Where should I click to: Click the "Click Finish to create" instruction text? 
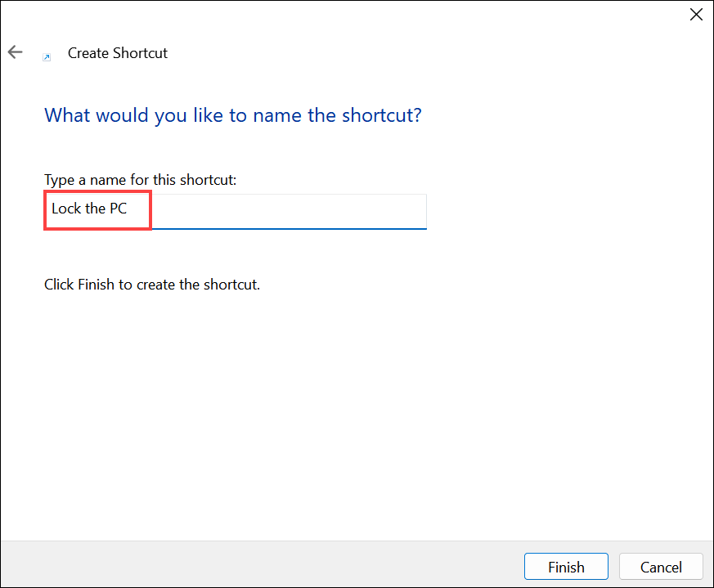[151, 285]
